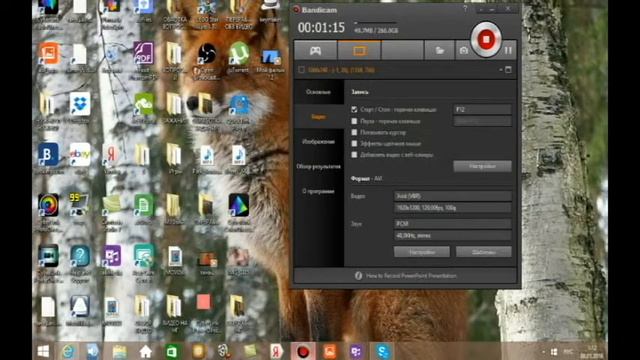Open the Обзор результатов section
The height and width of the screenshot is (360, 640).
318,167
